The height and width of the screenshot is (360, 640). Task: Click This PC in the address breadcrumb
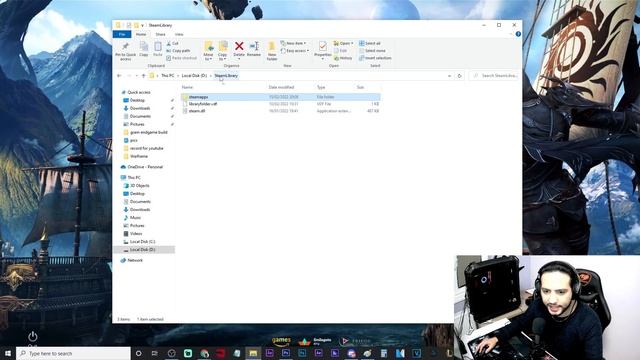click(x=167, y=76)
